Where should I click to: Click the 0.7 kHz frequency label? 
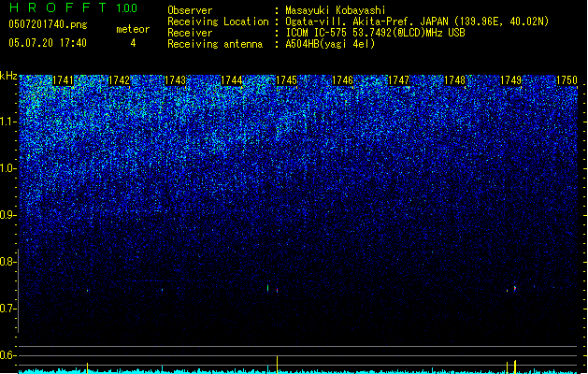pos(7,309)
